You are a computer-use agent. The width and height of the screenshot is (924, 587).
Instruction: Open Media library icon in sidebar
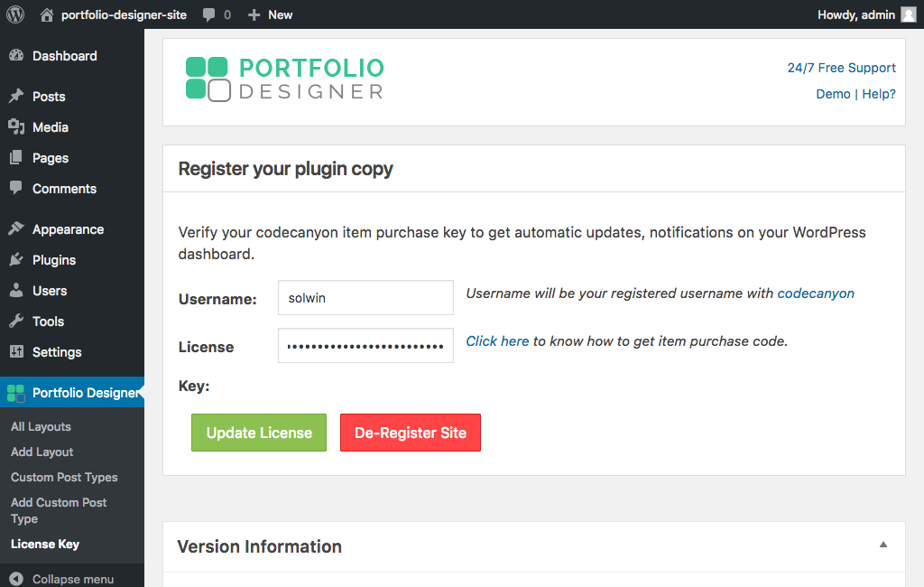(x=16, y=127)
